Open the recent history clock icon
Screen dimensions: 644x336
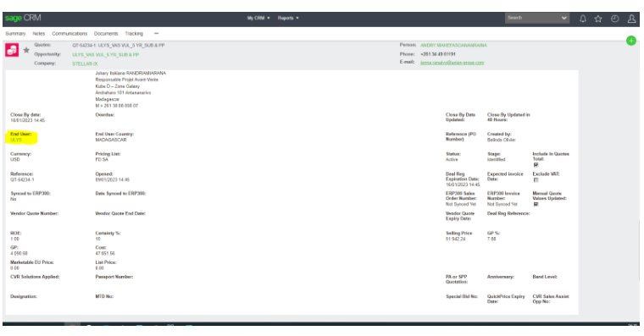[x=615, y=19]
